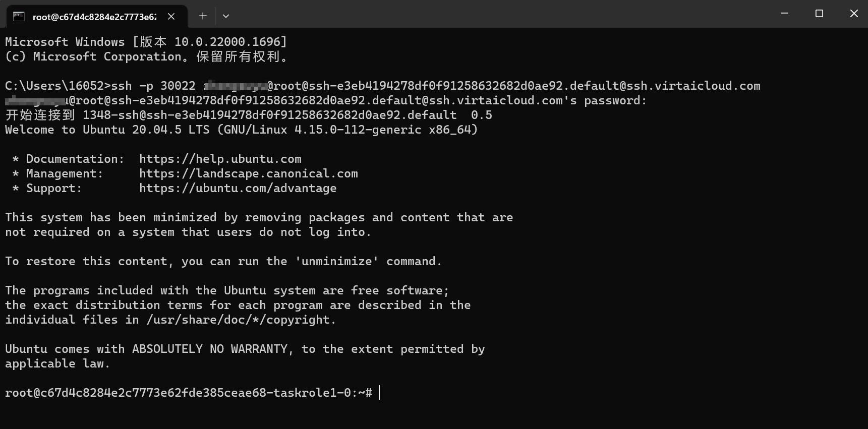
Task: Open a new tab with plus button
Action: click(x=203, y=16)
